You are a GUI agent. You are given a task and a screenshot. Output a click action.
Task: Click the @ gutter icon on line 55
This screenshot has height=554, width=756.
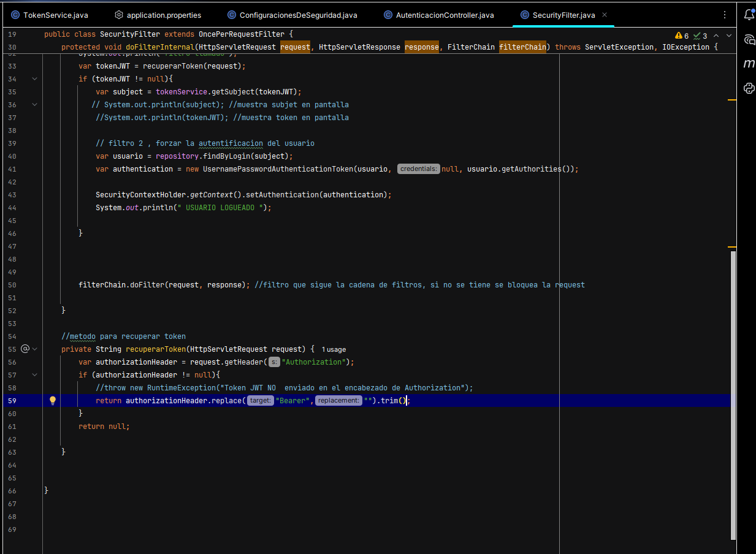point(25,349)
